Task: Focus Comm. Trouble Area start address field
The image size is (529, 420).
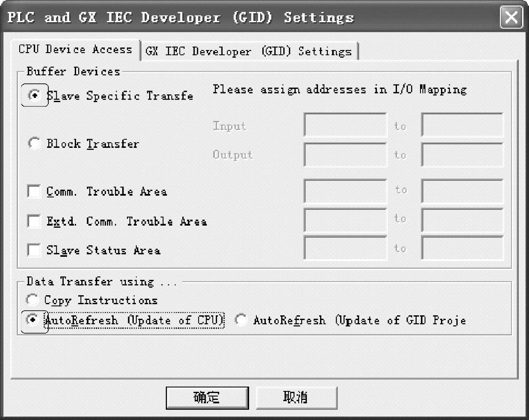Action: [345, 191]
